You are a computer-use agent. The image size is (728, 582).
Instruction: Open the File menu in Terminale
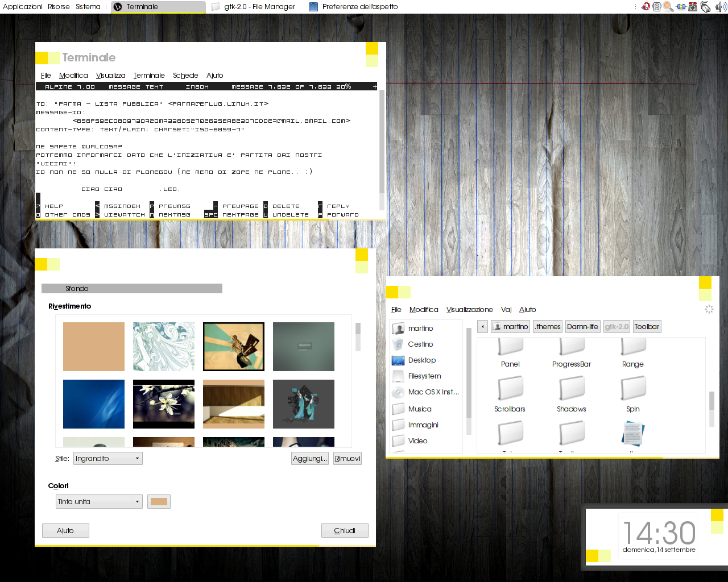(46, 75)
